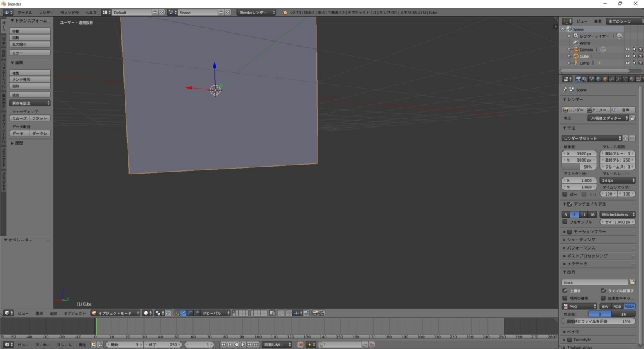Image resolution: width=644 pixels, height=349 pixels.
Task: Open the 24 fps frame rate dropdown
Action: tap(618, 180)
